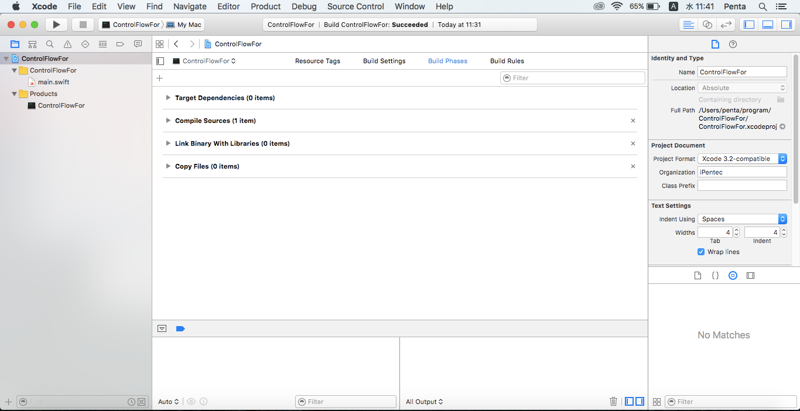Screen dimensions: 800x411
Task: Increase Tab width stepper
Action: 736,230
